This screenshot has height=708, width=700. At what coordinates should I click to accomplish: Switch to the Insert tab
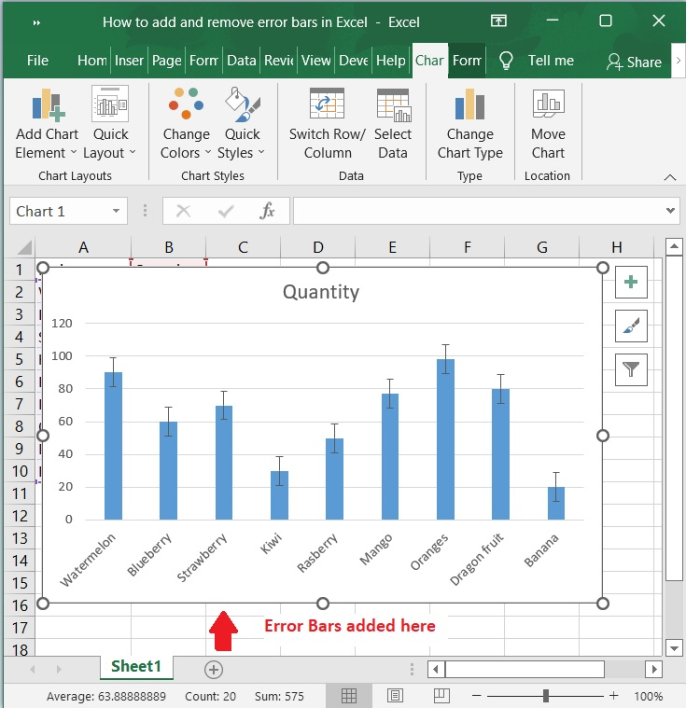(129, 61)
